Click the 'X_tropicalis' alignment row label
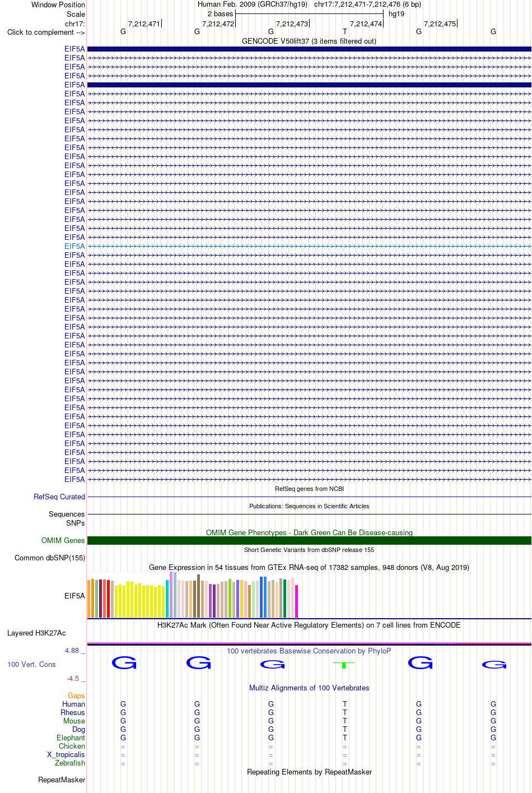 (x=66, y=754)
